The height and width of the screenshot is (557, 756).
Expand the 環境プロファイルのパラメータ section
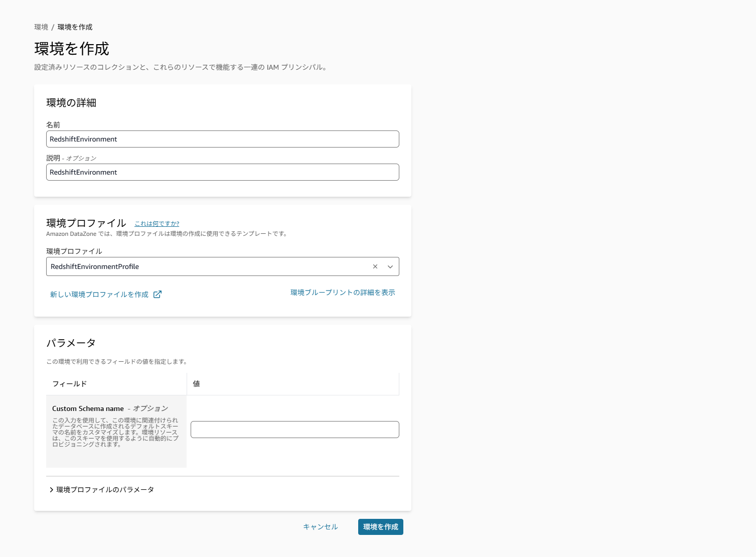point(102,490)
